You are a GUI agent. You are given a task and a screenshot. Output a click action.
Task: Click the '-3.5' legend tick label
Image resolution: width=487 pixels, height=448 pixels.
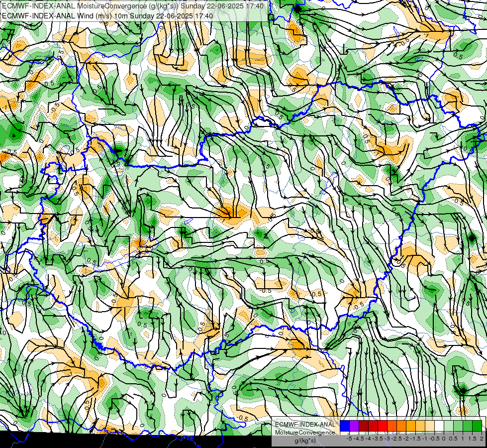(x=378, y=439)
